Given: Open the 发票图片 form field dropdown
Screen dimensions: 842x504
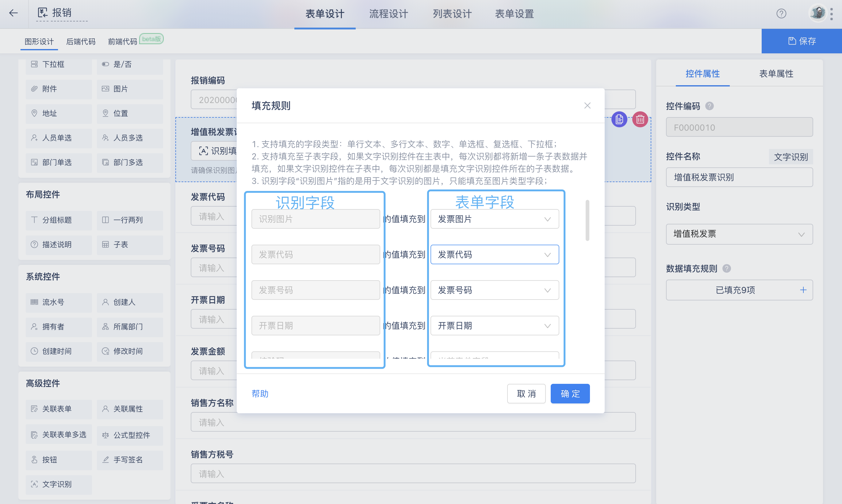Looking at the screenshot, I should tap(495, 219).
